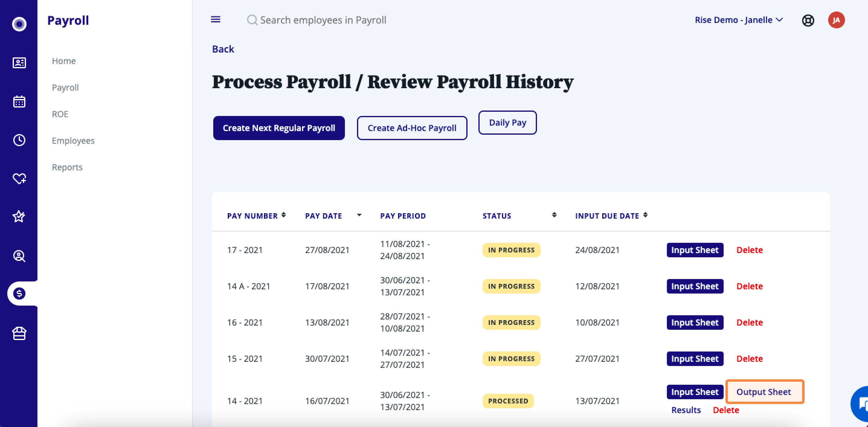Click the PAY DATE column header label
The height and width of the screenshot is (427, 868).
coord(323,216)
